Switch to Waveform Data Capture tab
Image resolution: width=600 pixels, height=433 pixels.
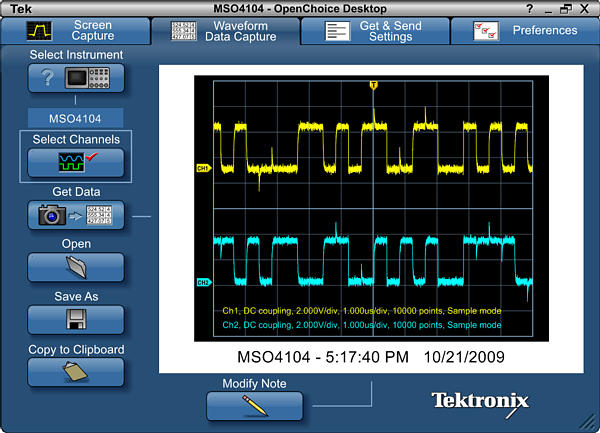pyautogui.click(x=226, y=31)
